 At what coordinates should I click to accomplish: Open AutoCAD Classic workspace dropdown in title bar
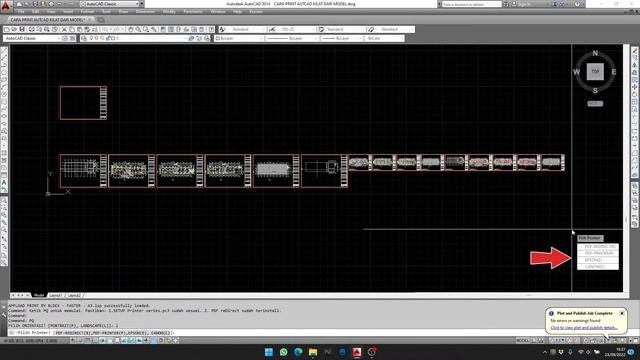[110, 4]
